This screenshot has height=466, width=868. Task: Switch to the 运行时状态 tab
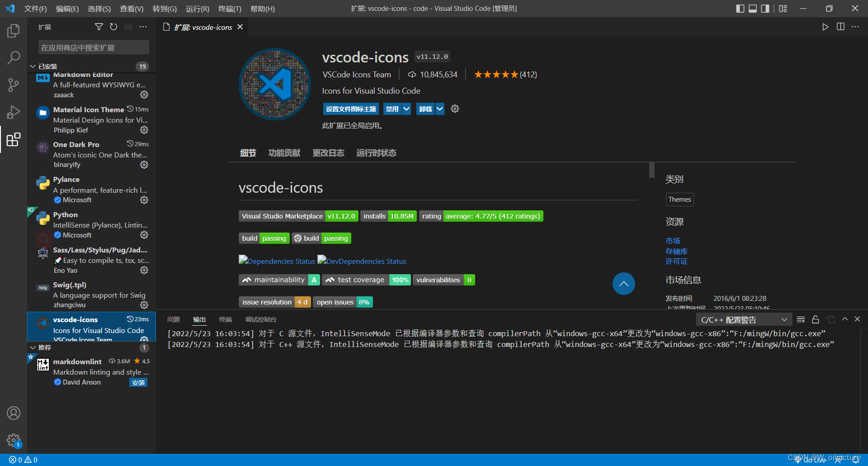[376, 153]
